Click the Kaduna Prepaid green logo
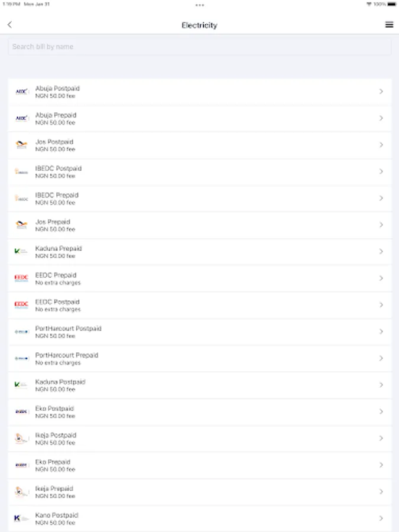Screen dimensions: 399x532 click(21, 251)
